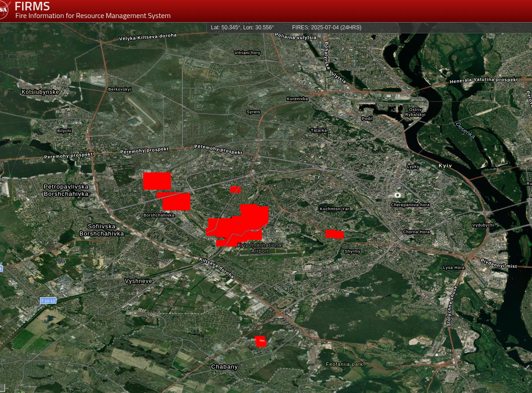The height and width of the screenshot is (393, 532).
Task: Select the fire square below Peremohy prospekt, northwest of Borshchahivka
Action: click(x=157, y=181)
